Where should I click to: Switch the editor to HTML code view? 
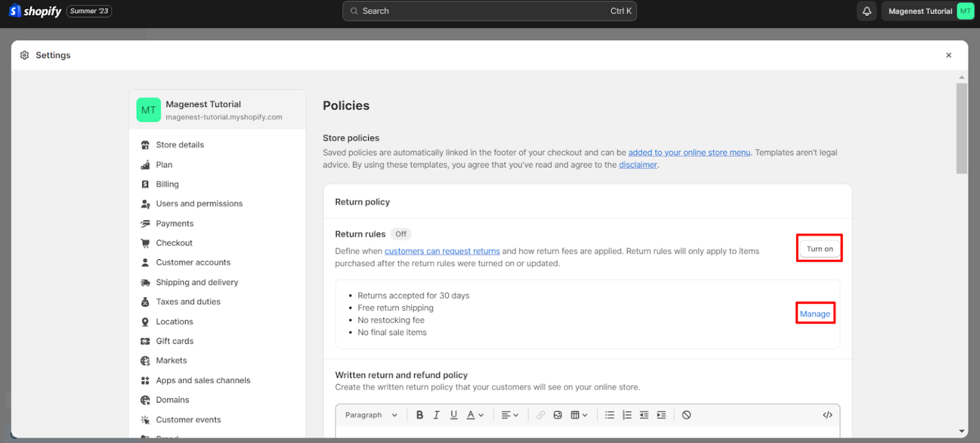coord(828,414)
